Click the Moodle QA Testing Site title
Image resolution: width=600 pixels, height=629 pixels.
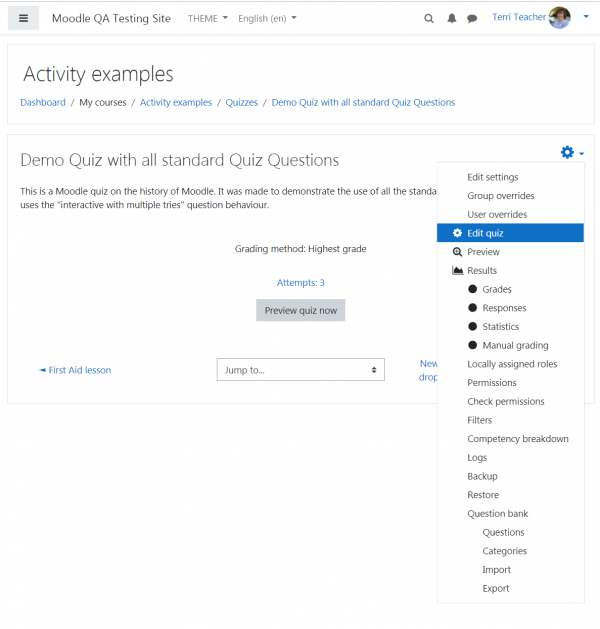click(111, 18)
